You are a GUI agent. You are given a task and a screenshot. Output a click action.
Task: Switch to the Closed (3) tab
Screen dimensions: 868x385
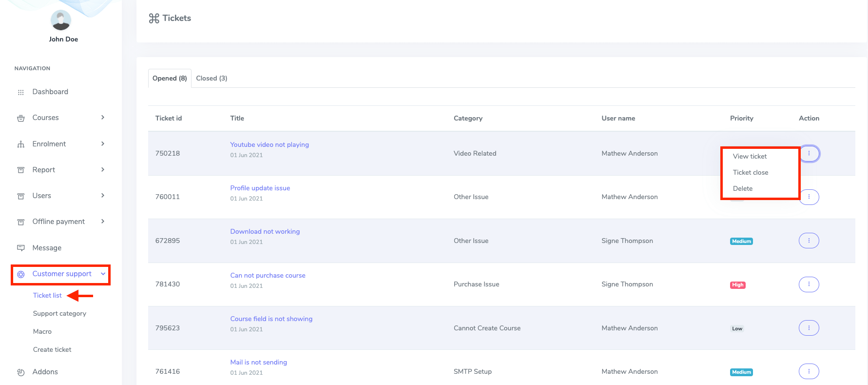coord(212,79)
